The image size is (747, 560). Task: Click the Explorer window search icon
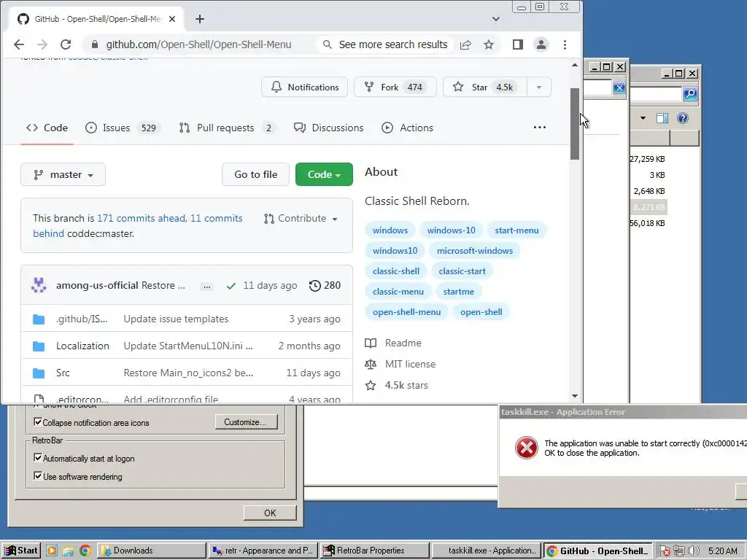tap(690, 94)
